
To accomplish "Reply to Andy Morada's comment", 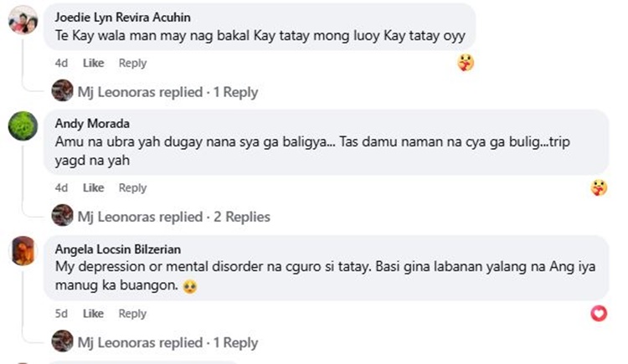I will tap(132, 187).
